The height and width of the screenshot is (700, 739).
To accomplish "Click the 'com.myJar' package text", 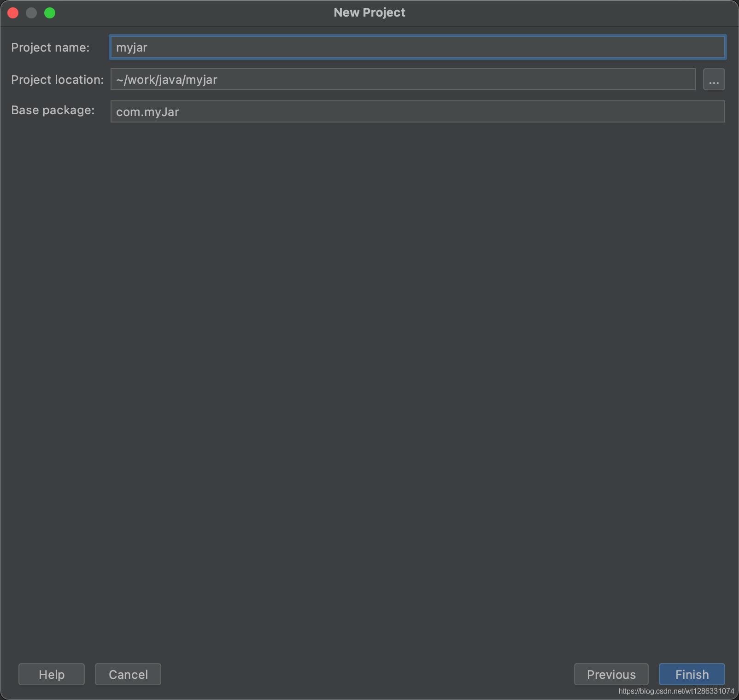I will click(x=147, y=112).
